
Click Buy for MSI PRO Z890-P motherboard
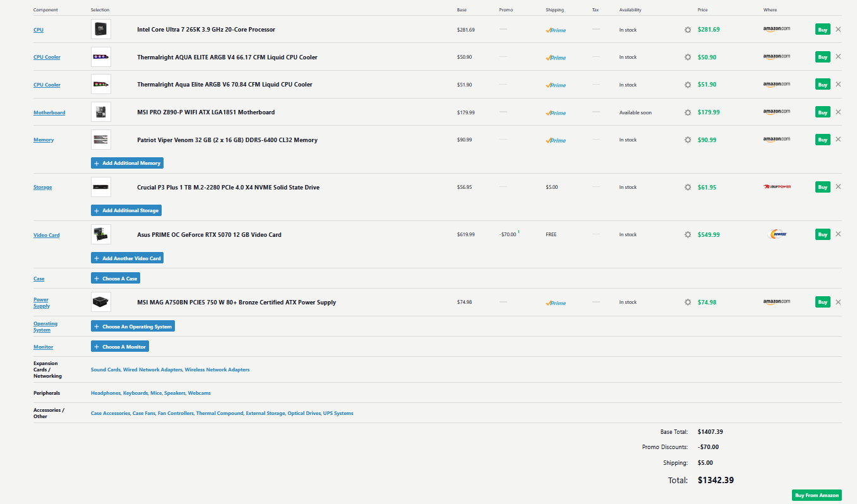pos(822,112)
